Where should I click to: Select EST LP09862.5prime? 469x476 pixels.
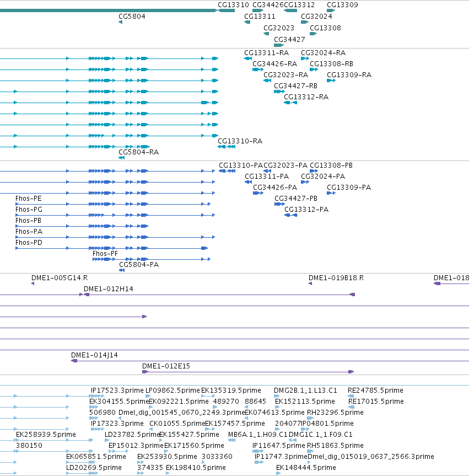(x=172, y=391)
